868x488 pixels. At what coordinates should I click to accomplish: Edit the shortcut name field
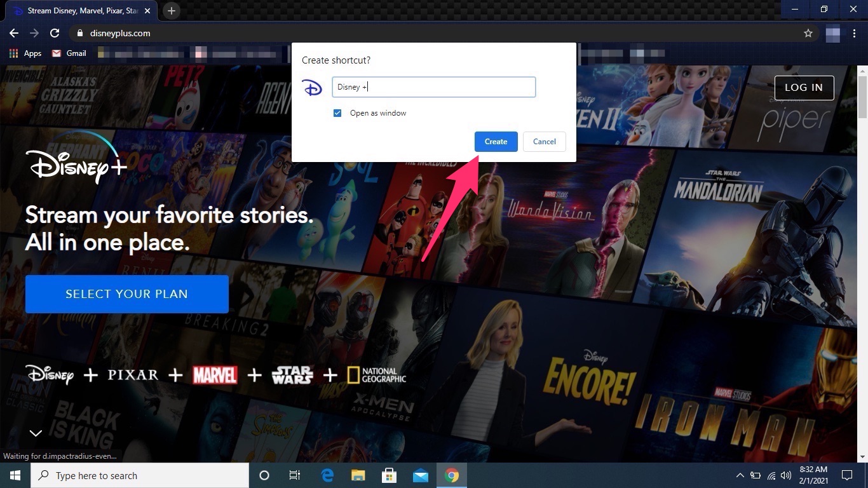coord(434,87)
